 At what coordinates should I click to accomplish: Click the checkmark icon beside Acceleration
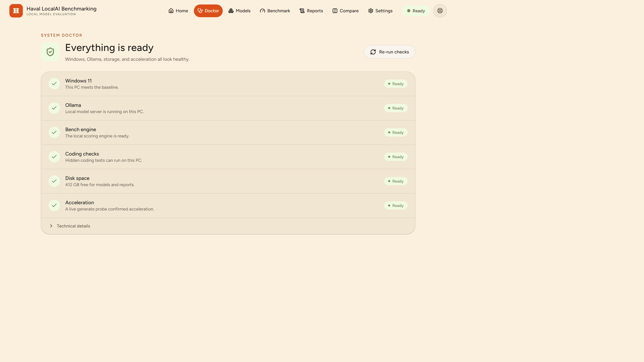[x=54, y=205]
